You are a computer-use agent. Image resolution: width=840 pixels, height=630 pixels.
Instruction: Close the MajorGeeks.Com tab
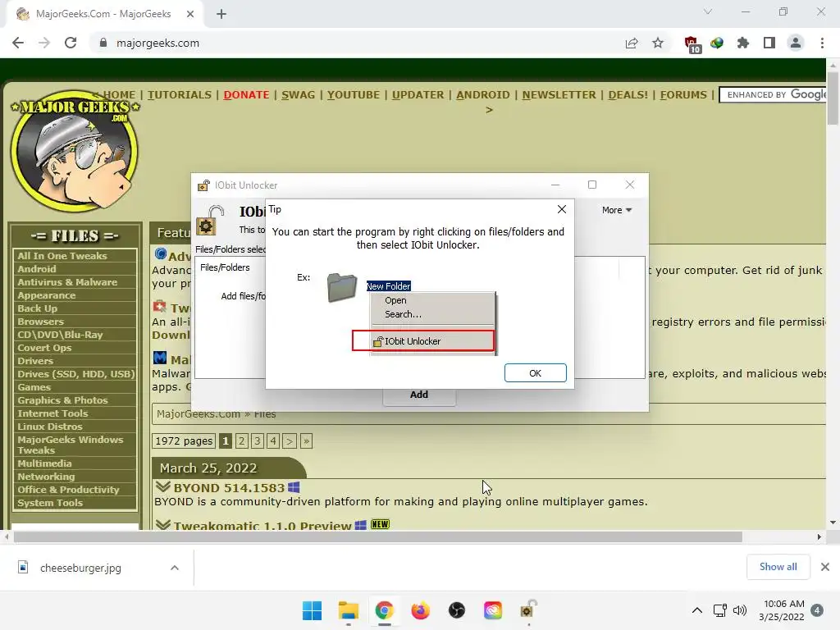point(190,14)
